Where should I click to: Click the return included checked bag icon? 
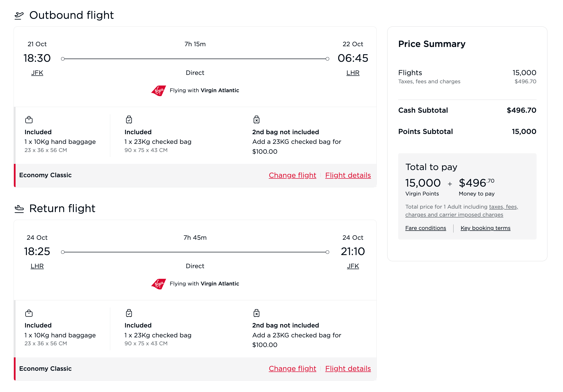(129, 313)
